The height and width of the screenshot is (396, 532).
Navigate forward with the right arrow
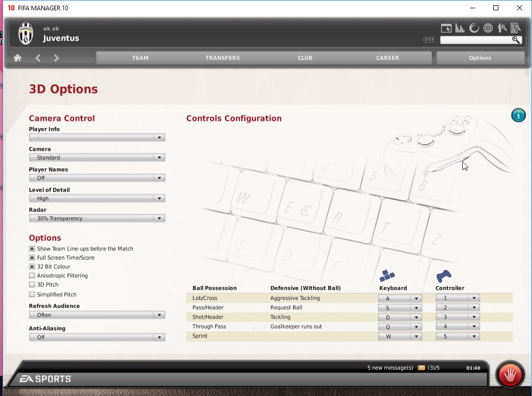tap(56, 58)
